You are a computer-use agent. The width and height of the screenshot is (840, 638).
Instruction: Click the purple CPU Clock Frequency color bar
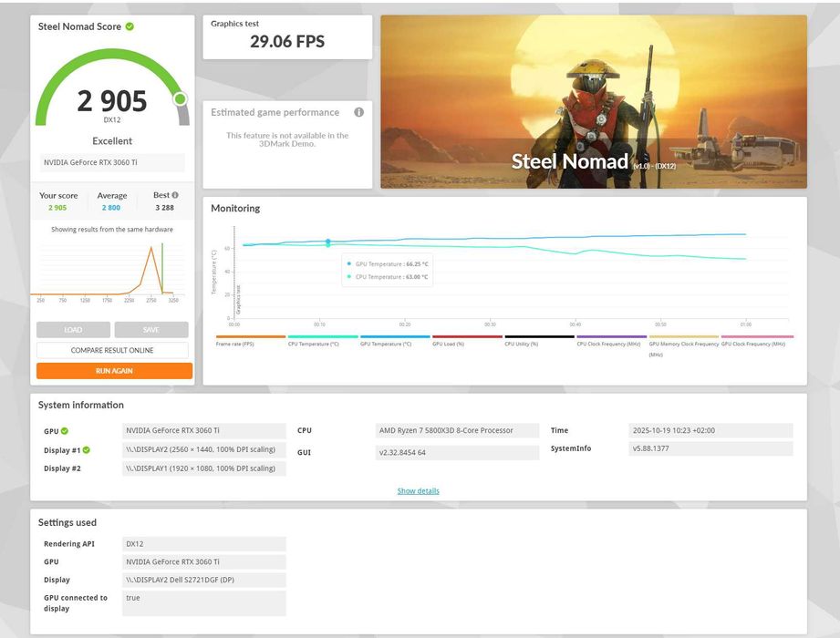[612, 336]
